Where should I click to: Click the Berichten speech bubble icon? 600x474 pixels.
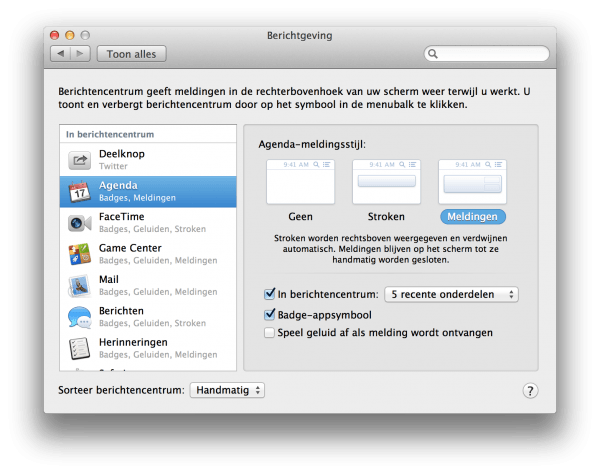[x=80, y=317]
